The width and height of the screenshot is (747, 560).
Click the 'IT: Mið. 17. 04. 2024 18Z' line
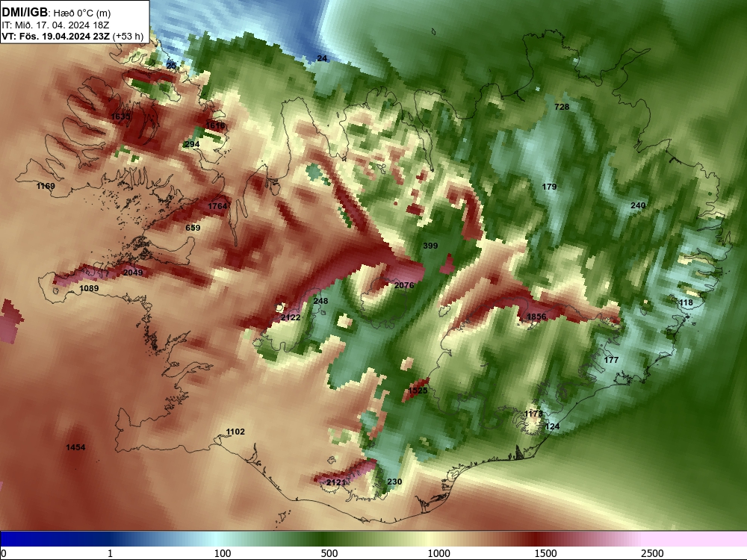(55, 25)
